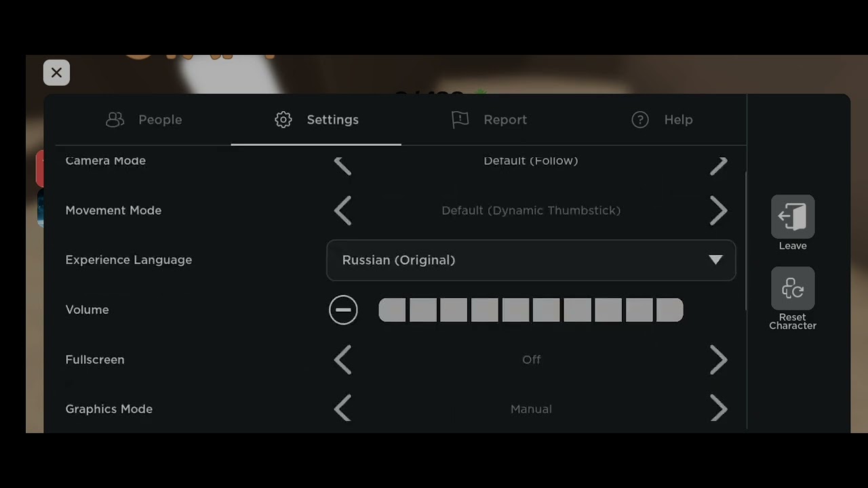
Task: Click the Default (Dynamic Thumbstick) value
Action: 531,211
